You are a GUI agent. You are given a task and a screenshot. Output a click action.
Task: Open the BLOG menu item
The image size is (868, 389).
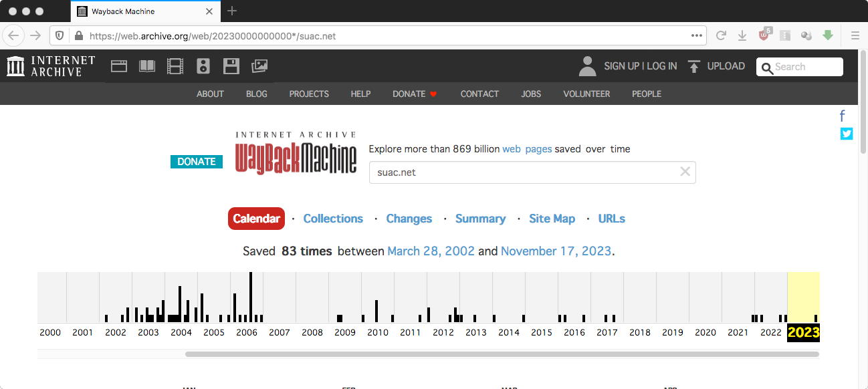click(257, 94)
